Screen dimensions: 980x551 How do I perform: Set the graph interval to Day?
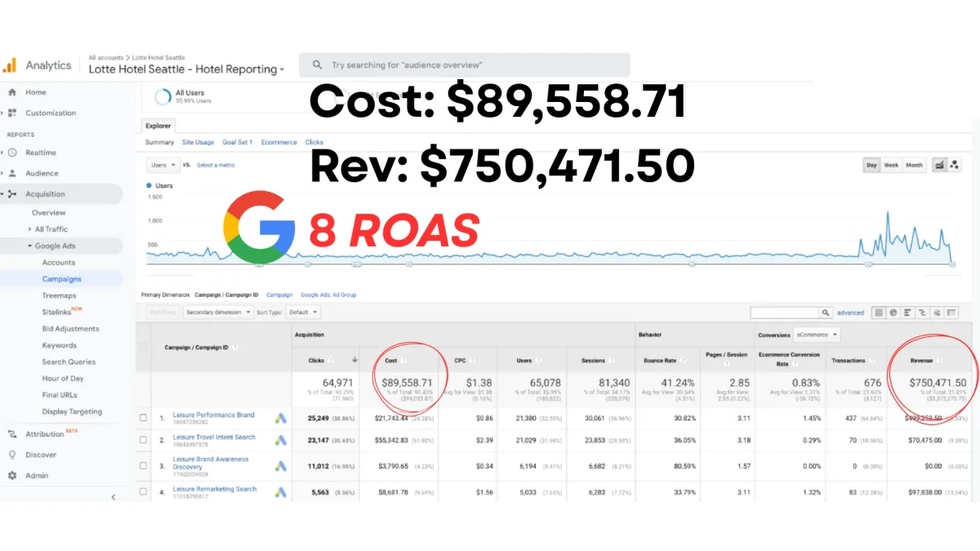pos(872,165)
